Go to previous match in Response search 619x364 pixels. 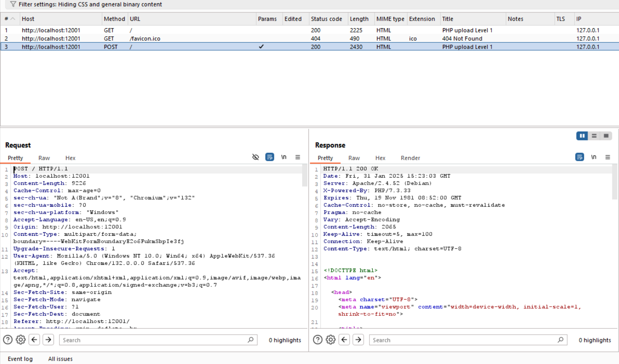pyautogui.click(x=344, y=340)
